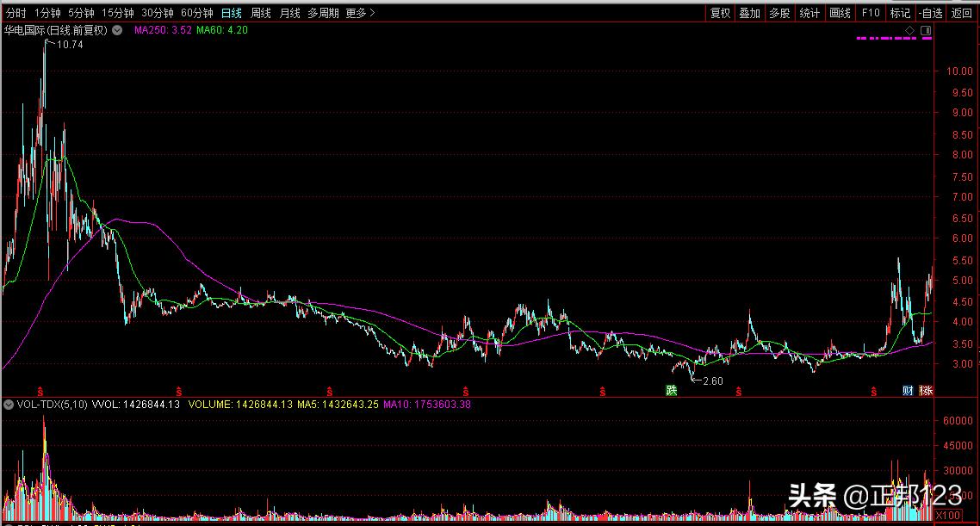Click the 5.00 price axis label
980x526 pixels.
[962, 282]
